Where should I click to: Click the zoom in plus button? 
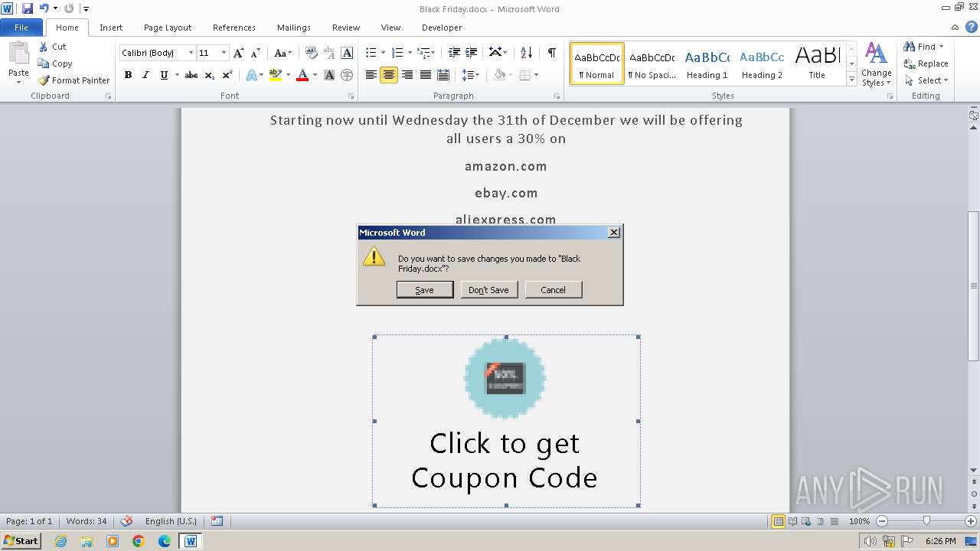971,521
